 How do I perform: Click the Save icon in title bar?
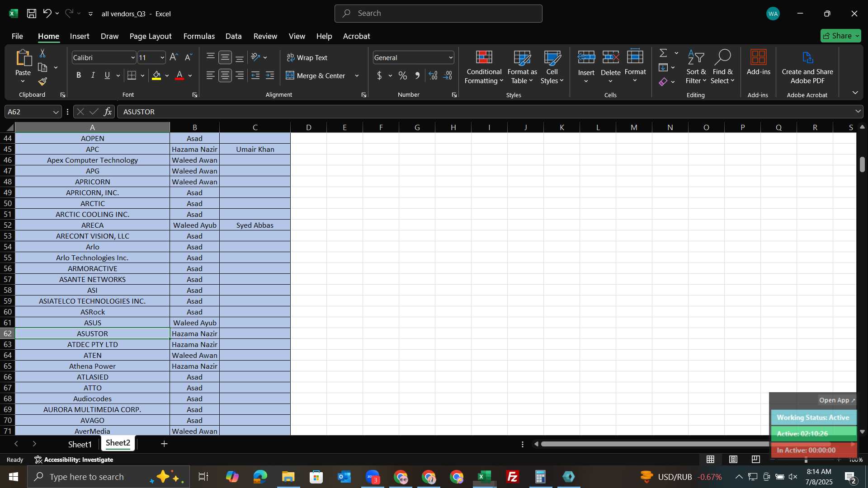coord(31,14)
